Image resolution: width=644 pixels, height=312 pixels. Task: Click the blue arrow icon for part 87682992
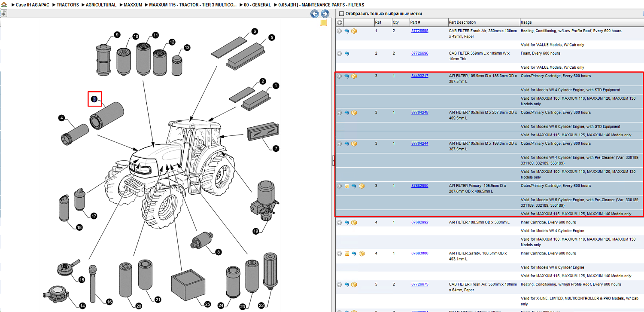[x=347, y=223]
